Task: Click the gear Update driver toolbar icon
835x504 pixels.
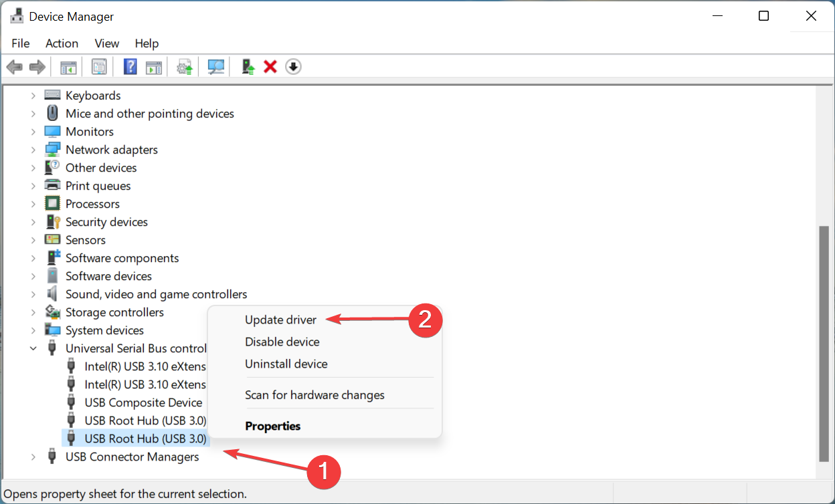Action: (185, 67)
